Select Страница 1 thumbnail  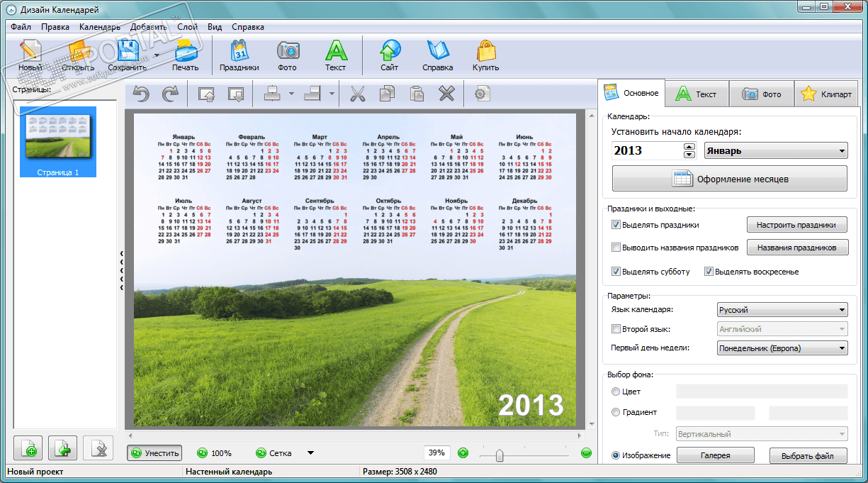[58, 142]
